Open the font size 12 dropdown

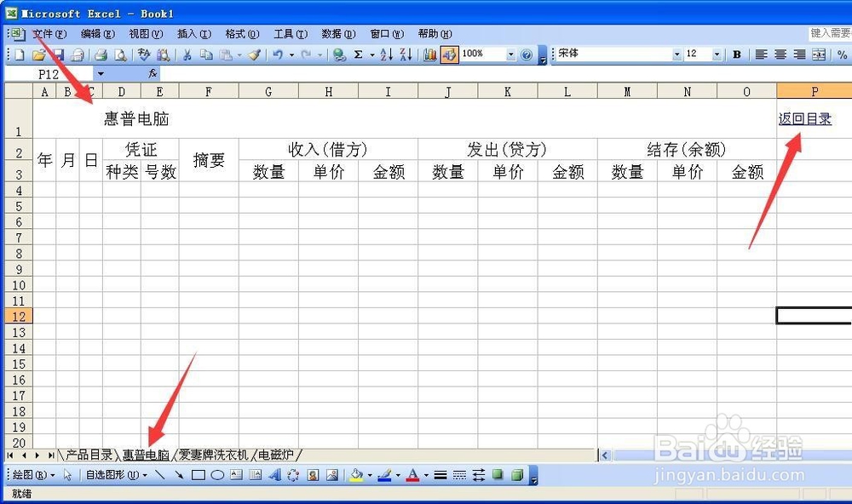tap(717, 54)
